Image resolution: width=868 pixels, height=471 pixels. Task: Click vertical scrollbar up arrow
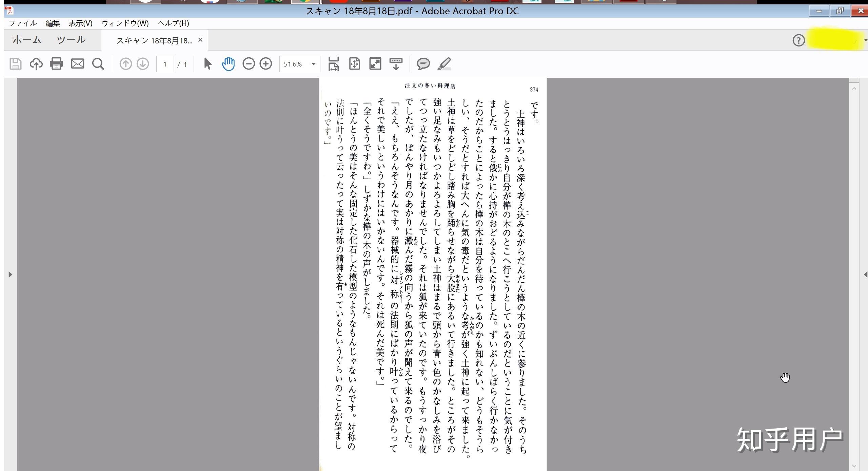854,88
